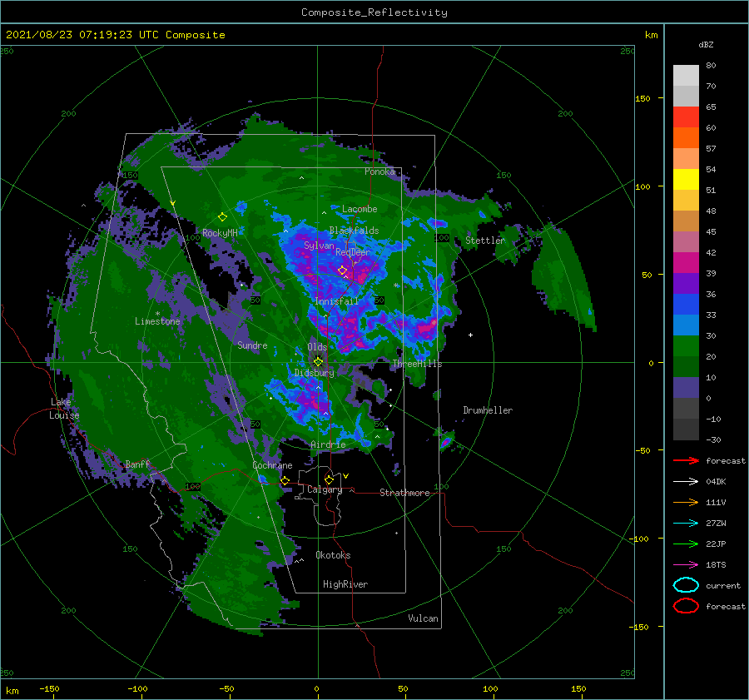Click the 'Innisfail' map label
Image resolution: width=749 pixels, height=700 pixels.
coord(336,301)
